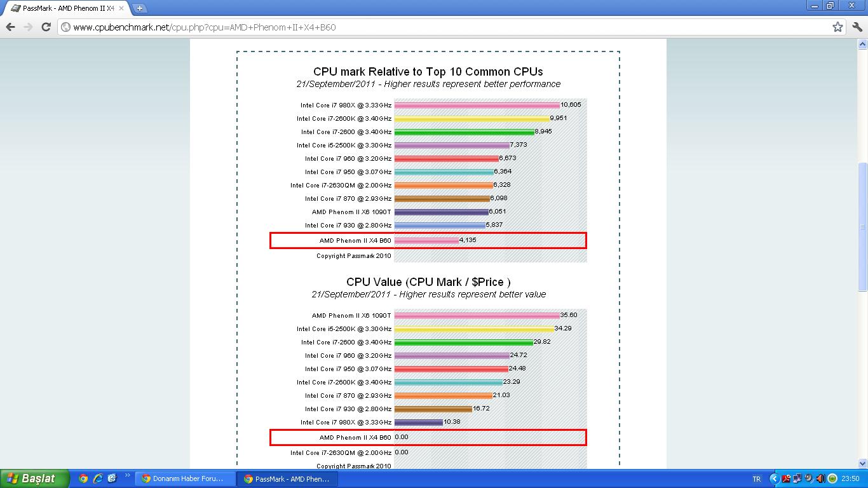Click the browser forward arrow
The image size is (868, 488).
[x=28, y=27]
